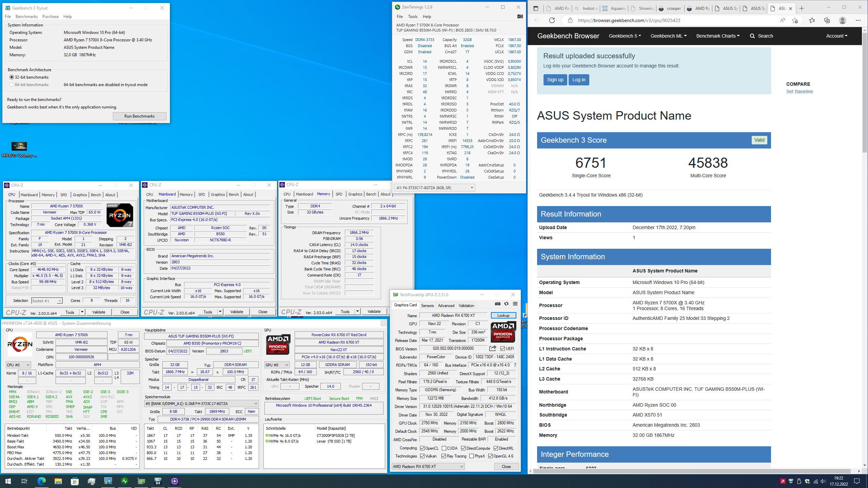Open the GPU-Z hamburger menu

tap(515, 304)
